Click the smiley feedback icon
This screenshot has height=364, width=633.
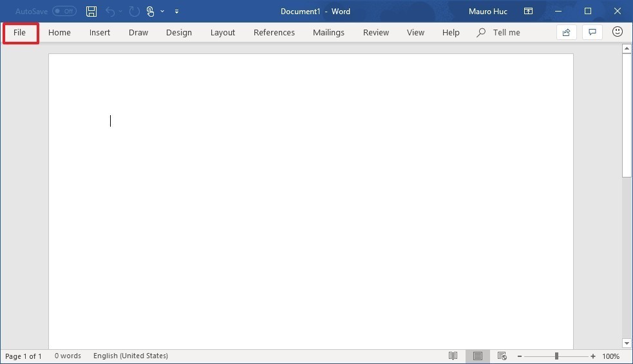coord(618,32)
